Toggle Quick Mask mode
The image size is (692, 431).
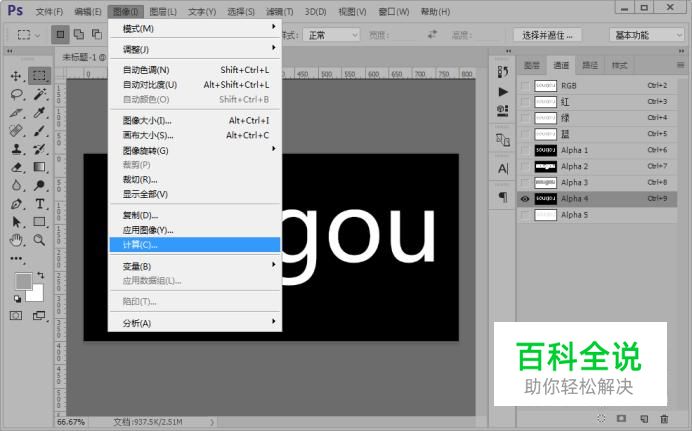coord(16,315)
